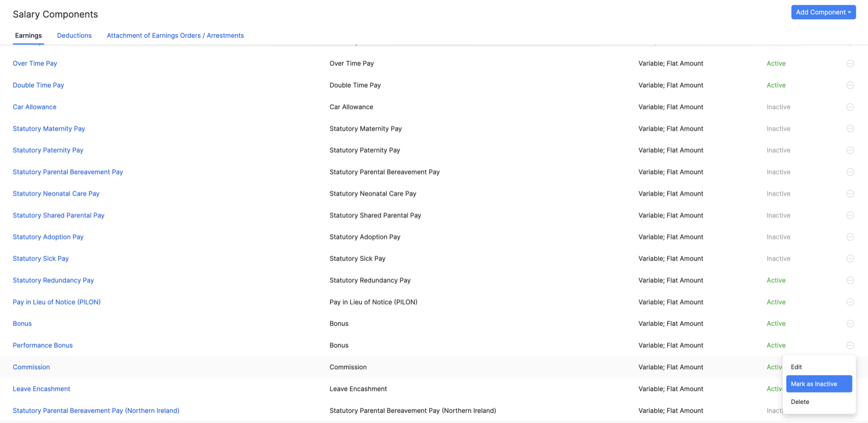Open the Statutory Redundancy Pay link

point(53,281)
